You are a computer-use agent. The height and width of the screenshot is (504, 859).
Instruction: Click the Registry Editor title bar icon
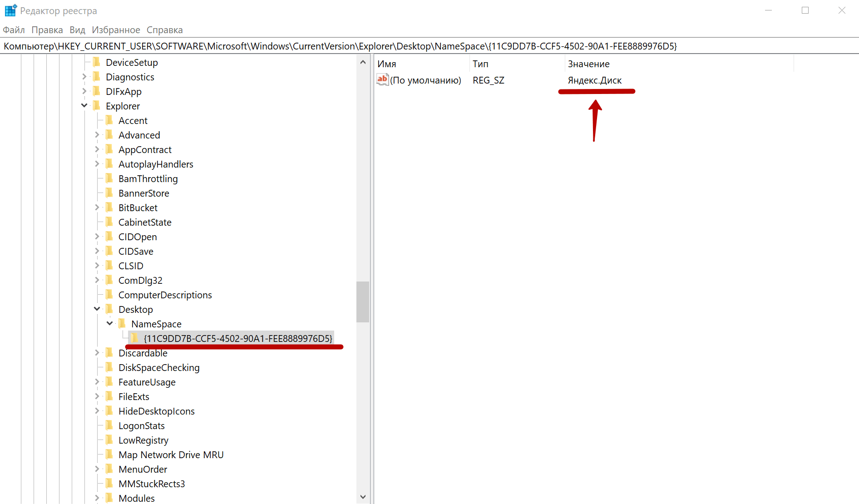10,10
